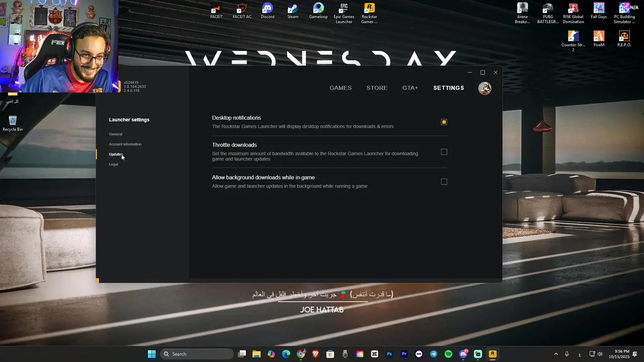Click the "Launcher settings" sidebar title
This screenshot has width=644, height=362.
click(x=129, y=120)
